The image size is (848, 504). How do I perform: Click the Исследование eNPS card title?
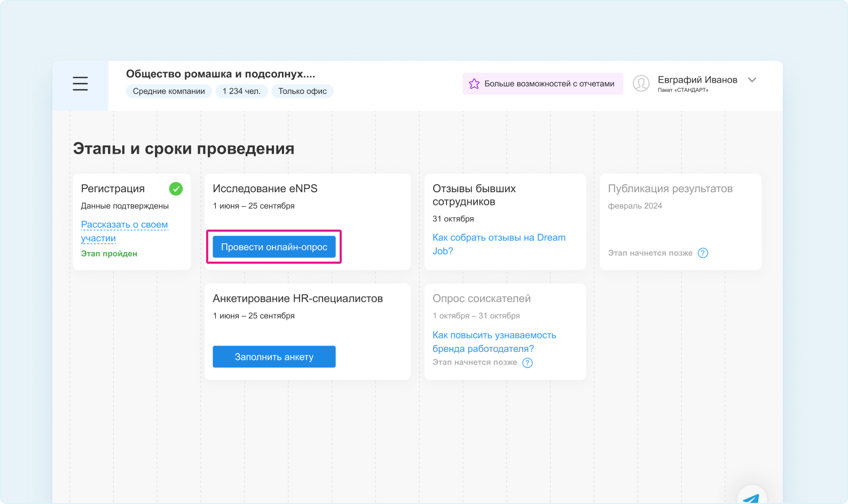click(265, 188)
